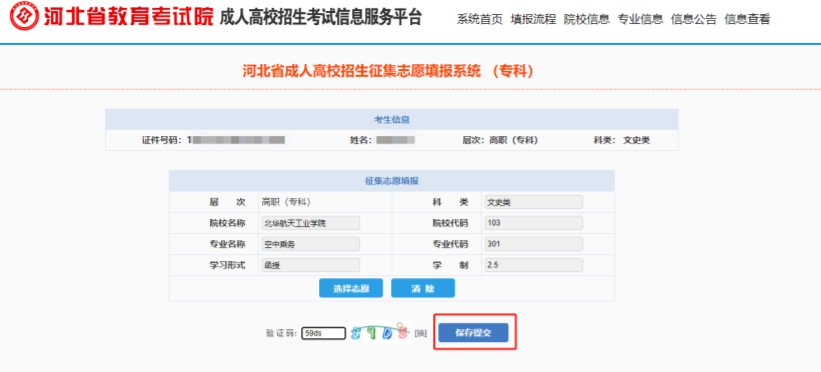The image size is (821, 372).
Task: Open 专业信息 navigation item
Action: (x=640, y=20)
